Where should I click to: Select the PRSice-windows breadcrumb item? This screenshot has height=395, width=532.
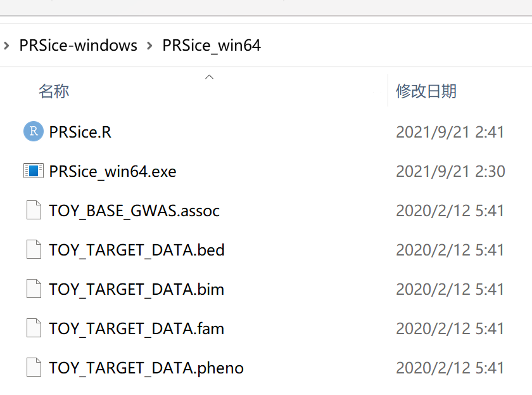coord(77,45)
